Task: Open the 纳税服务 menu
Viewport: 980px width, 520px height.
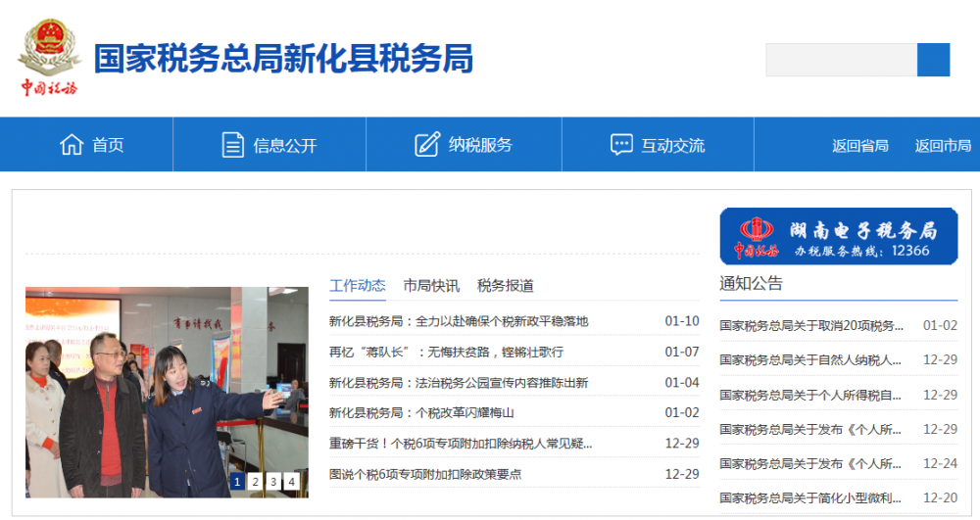Action: click(x=480, y=145)
